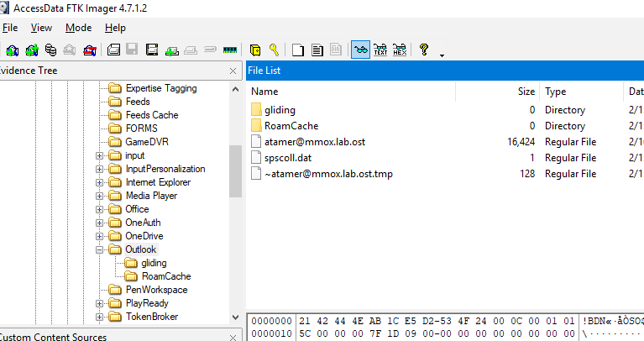Click the 16,424 size cell
Viewport: 644px width, 341px height.
coord(521,142)
